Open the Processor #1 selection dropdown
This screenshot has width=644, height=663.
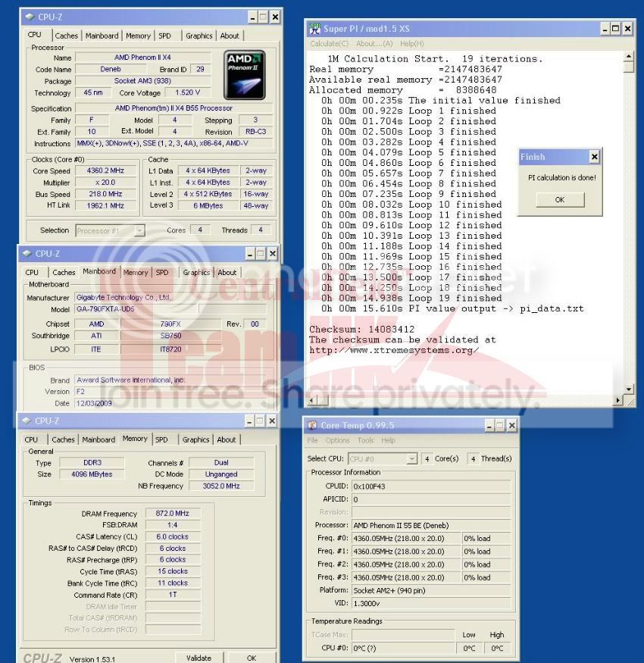(x=139, y=230)
